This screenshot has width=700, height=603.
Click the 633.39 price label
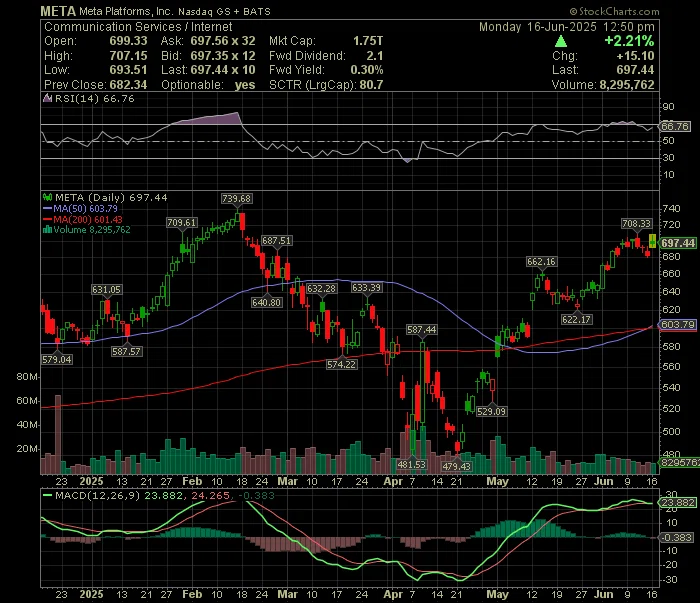(x=367, y=288)
